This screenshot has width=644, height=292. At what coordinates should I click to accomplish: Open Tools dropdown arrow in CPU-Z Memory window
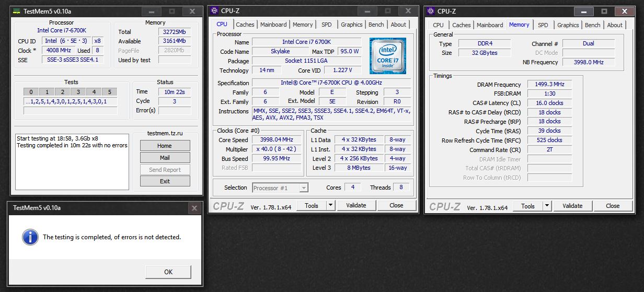coord(547,206)
